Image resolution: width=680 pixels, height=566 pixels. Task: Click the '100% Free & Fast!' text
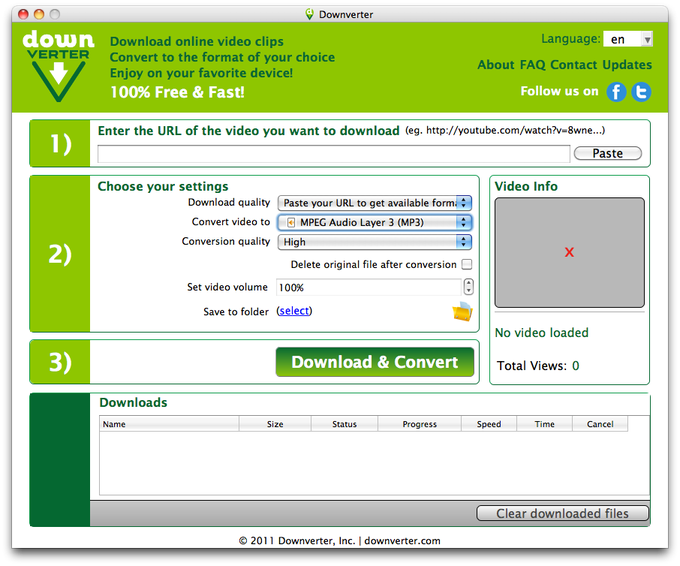coord(177,92)
